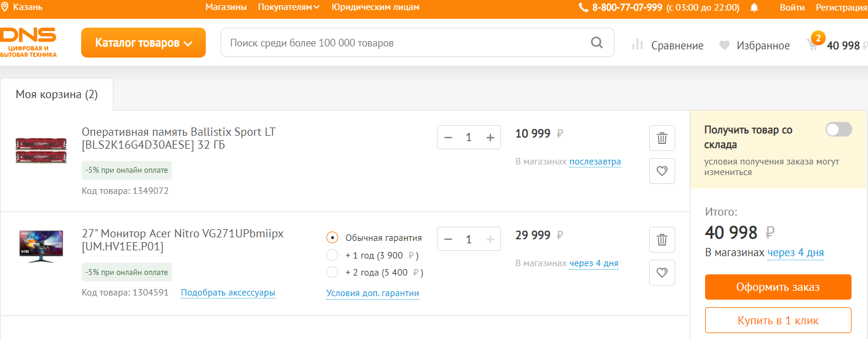Click the Ballistix quantity value field
This screenshot has width=868, height=339.
click(x=469, y=137)
